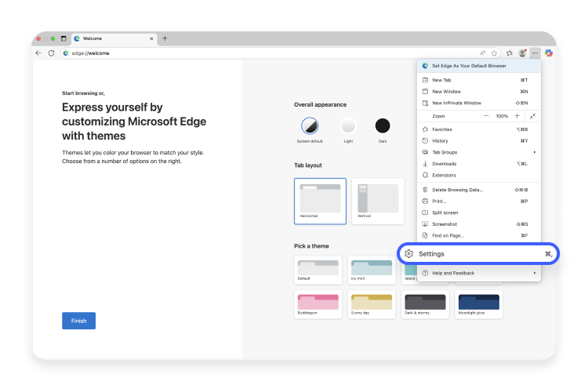Open History from the menu

(479, 140)
